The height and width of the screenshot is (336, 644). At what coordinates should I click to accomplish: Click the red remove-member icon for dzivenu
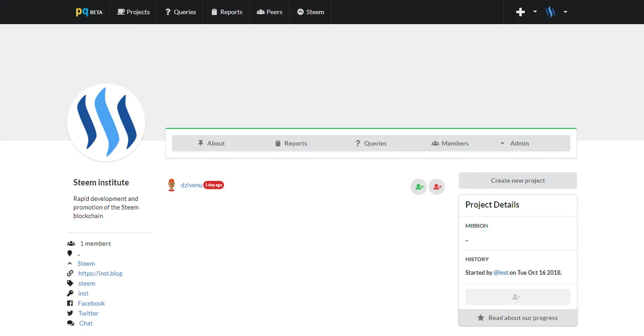pyautogui.click(x=437, y=186)
